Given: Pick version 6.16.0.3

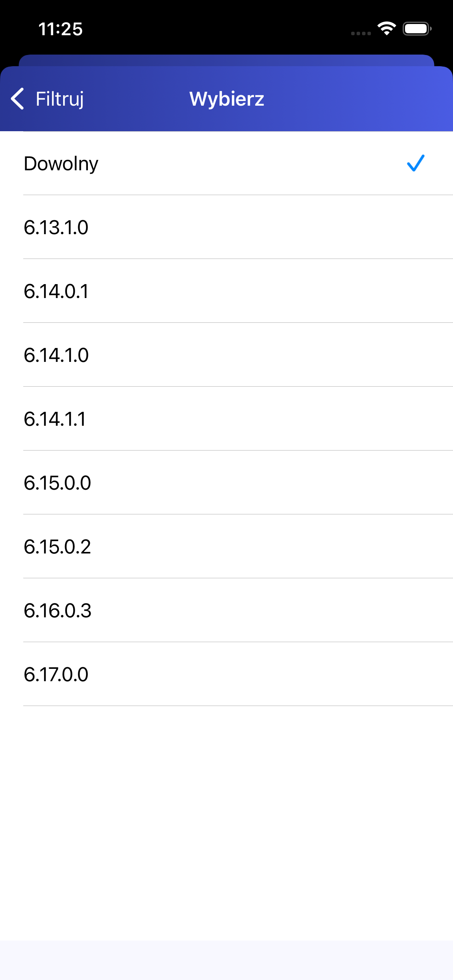Looking at the screenshot, I should (x=57, y=610).
